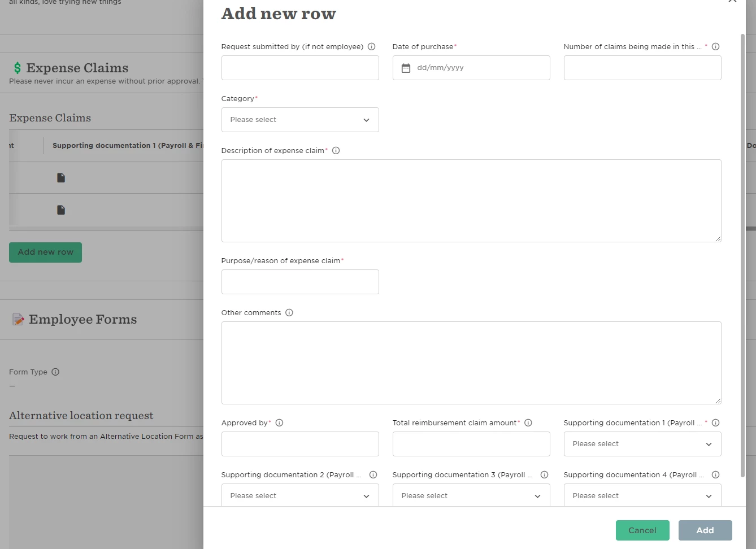This screenshot has width=756, height=549.
Task: Click calendar icon in Date of purchase
Action: tap(406, 68)
